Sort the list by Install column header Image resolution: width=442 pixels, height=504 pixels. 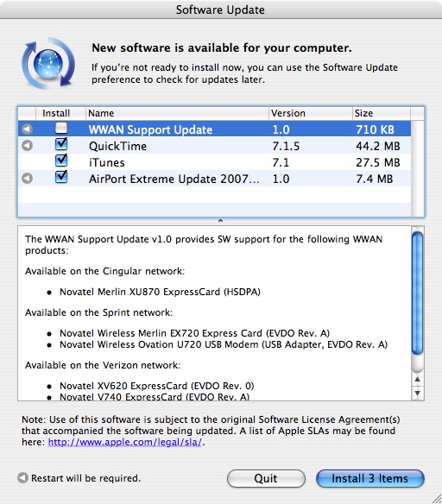pos(60,113)
